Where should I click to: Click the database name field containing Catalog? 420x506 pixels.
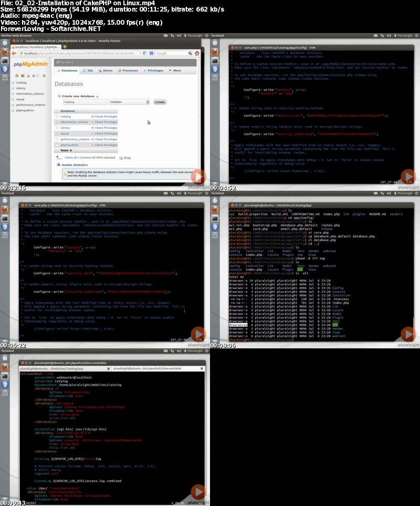(x=85, y=102)
